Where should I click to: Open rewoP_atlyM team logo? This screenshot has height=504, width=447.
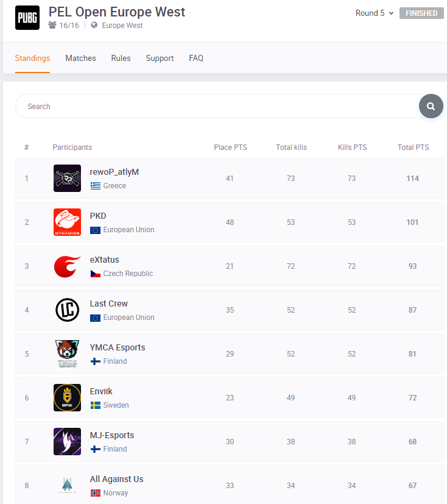pyautogui.click(x=67, y=178)
